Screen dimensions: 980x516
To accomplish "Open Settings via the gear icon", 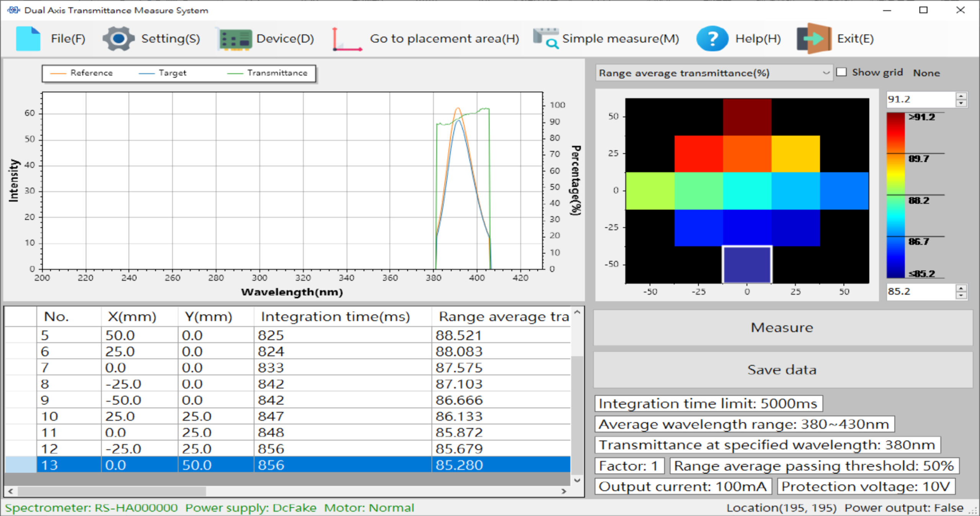I will [118, 39].
